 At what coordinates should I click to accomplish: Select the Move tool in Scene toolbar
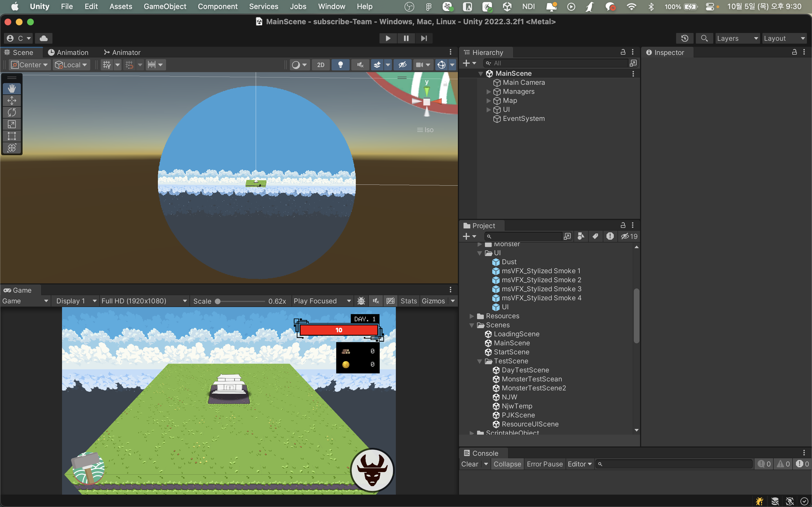click(12, 101)
